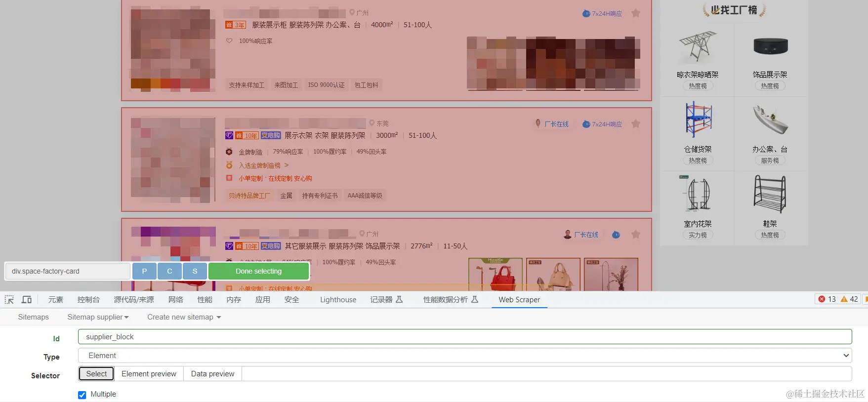Image resolution: width=868 pixels, height=402 pixels.
Task: Open the DevTools error count badge showing 13
Action: [x=827, y=299]
